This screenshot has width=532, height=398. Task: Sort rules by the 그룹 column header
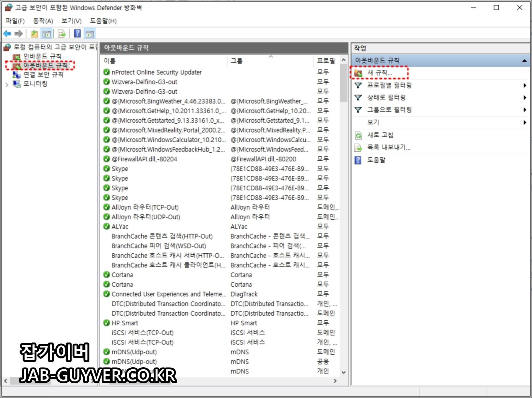[x=270, y=61]
